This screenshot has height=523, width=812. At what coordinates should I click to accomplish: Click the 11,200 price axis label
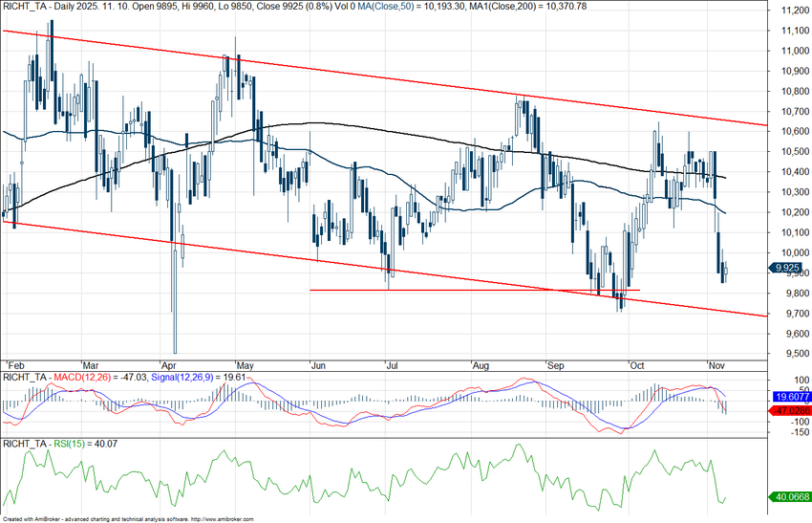pos(789,10)
